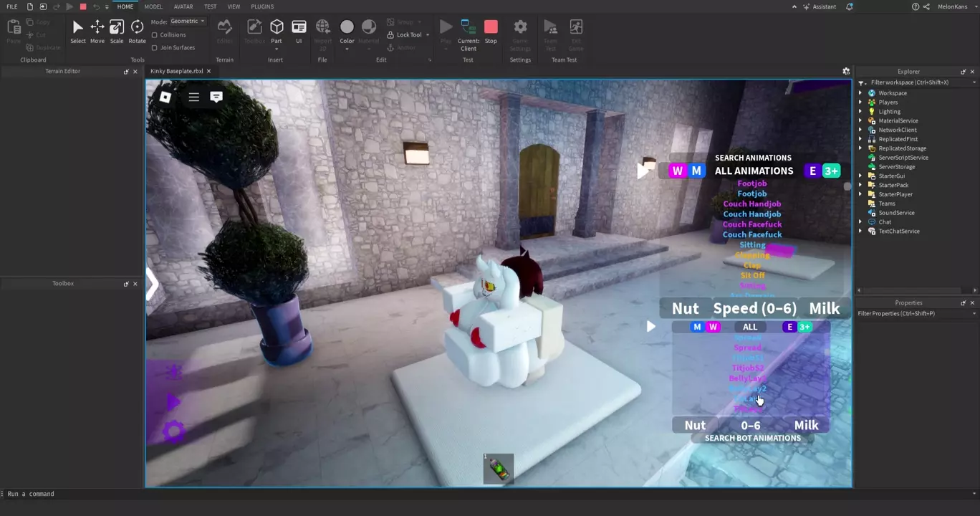Toggle the Join Surfaces checkbox
Image resolution: width=980 pixels, height=516 pixels.
coord(155,48)
